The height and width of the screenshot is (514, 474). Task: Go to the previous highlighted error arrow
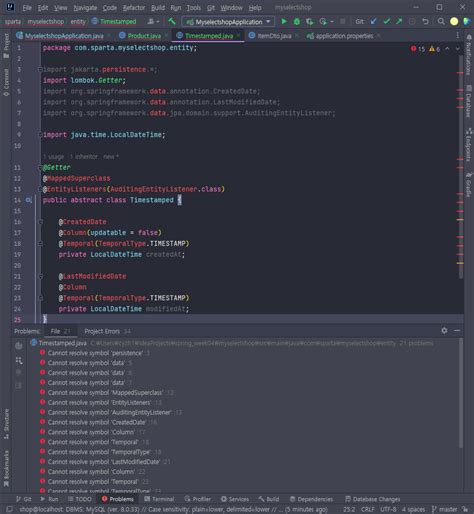(x=447, y=49)
